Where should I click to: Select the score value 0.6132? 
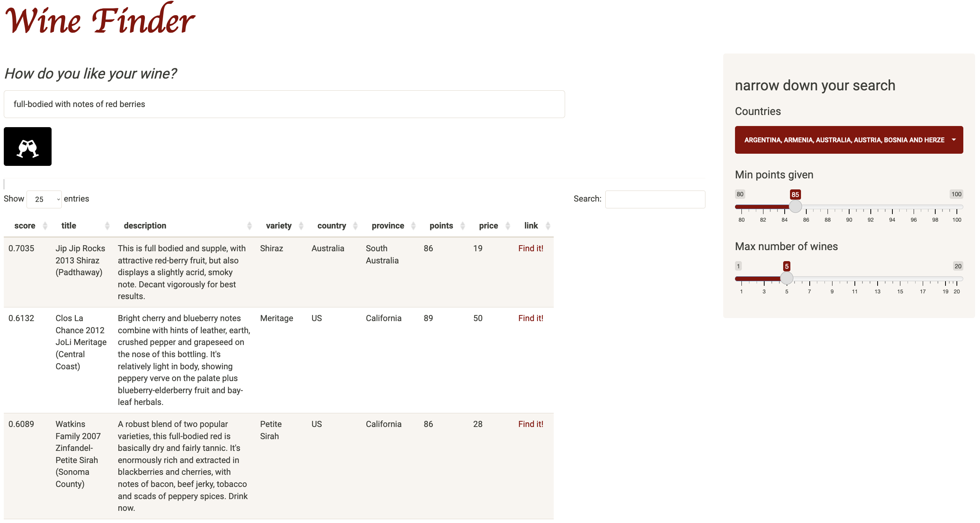pos(21,318)
